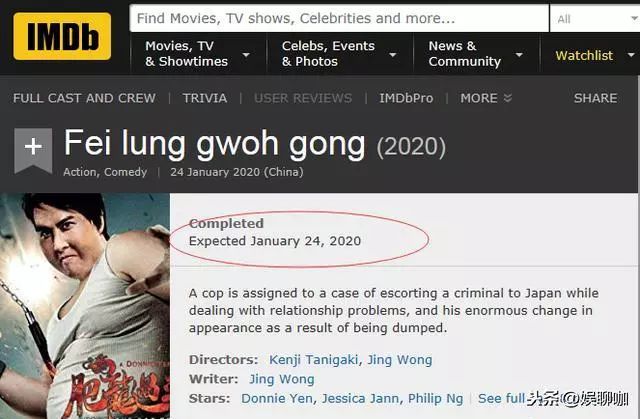640x419 pixels.
Task: Add film to watchlist with plus ribbon
Action: 33,150
